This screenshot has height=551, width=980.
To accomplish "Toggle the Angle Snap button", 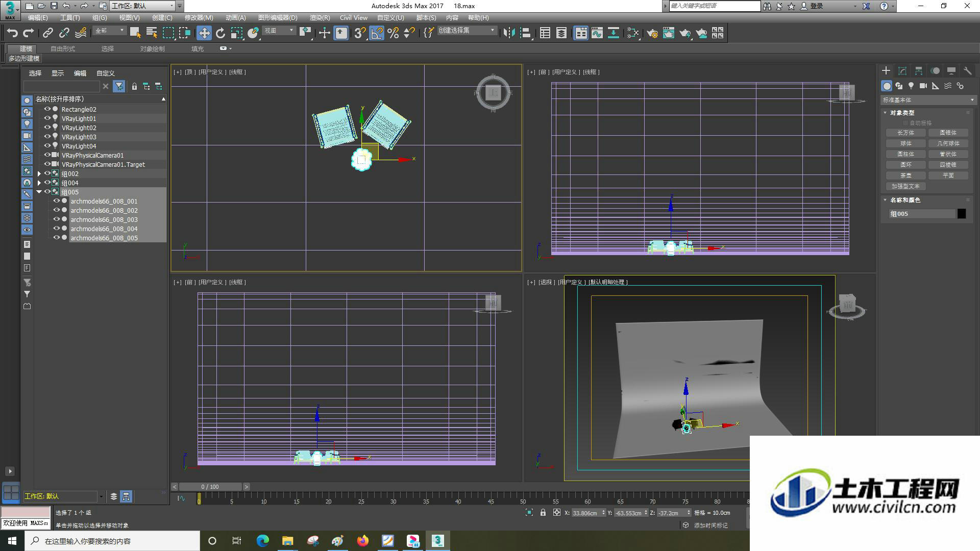I will click(x=377, y=33).
